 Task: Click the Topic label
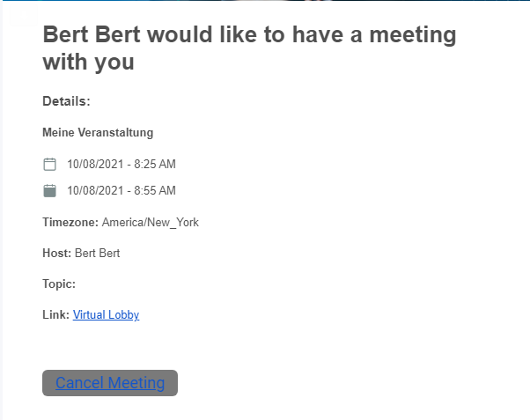59,284
